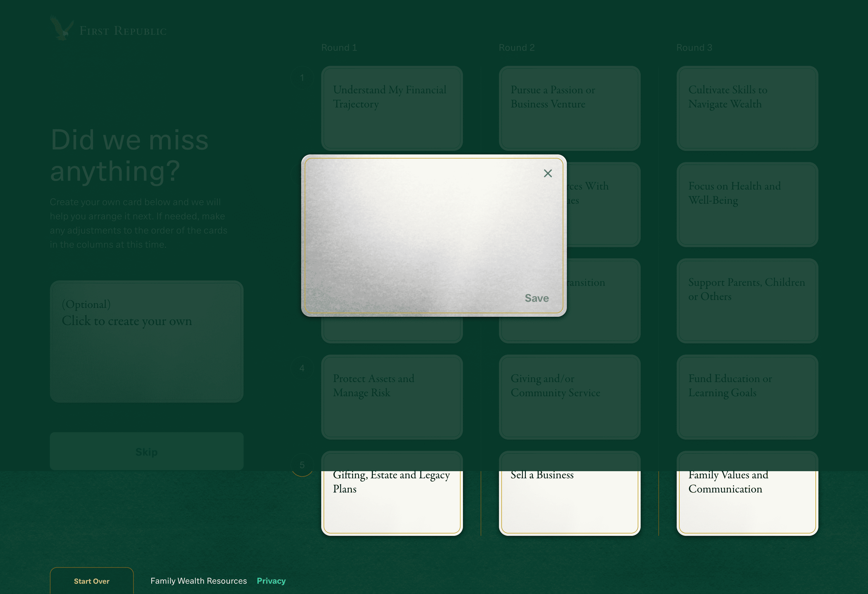Image resolution: width=868 pixels, height=594 pixels.
Task: Open the First Republic eagle logo
Action: click(108, 28)
